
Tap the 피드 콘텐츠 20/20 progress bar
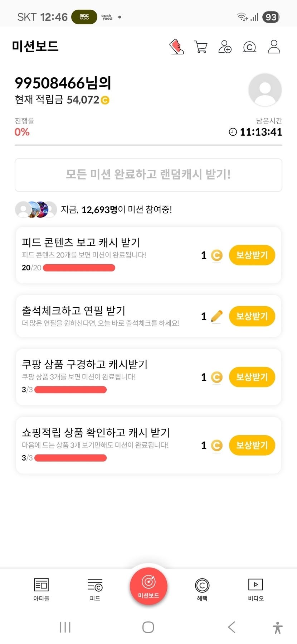pos(79,268)
